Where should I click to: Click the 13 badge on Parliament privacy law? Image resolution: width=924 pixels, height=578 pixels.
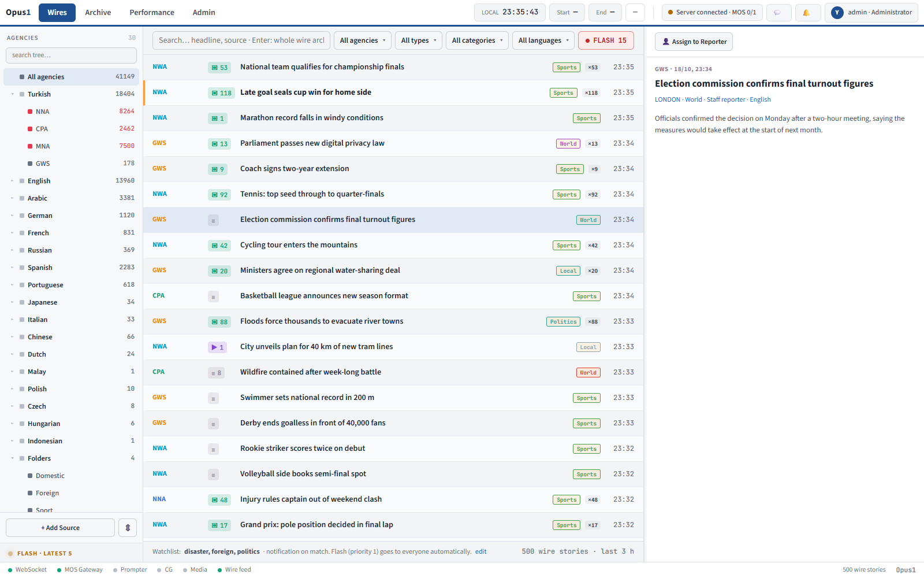tap(219, 144)
